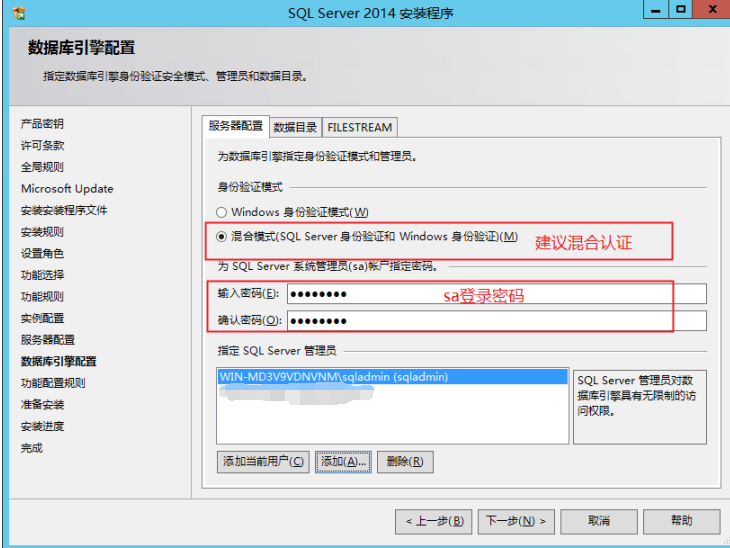Click 服务器配置 step in sidebar

click(48, 340)
